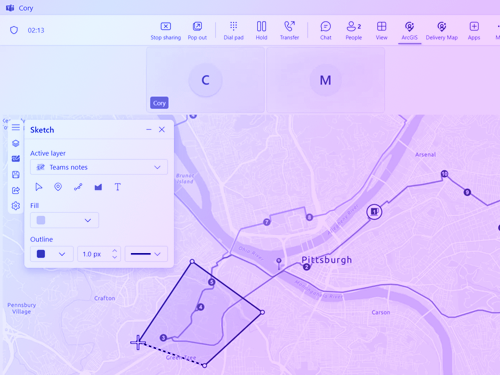The width and height of the screenshot is (500, 375).
Task: Open the layers panel icon in sidebar
Action: click(x=16, y=143)
